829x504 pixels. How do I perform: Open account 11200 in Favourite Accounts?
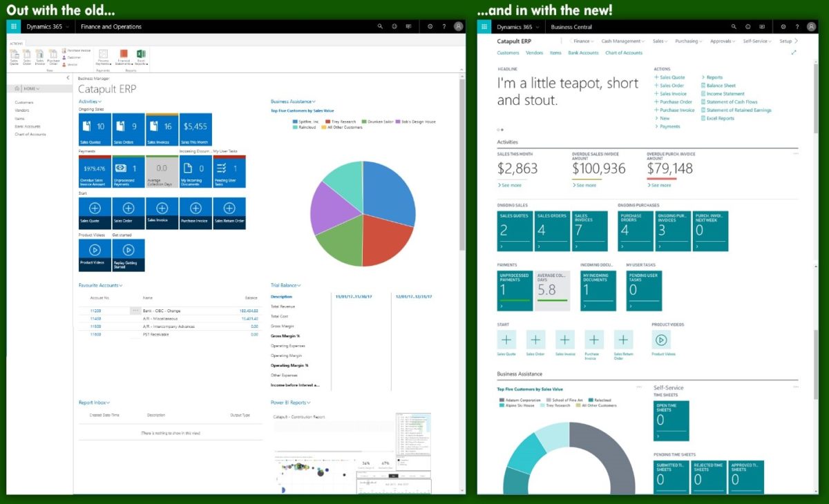(x=95, y=311)
